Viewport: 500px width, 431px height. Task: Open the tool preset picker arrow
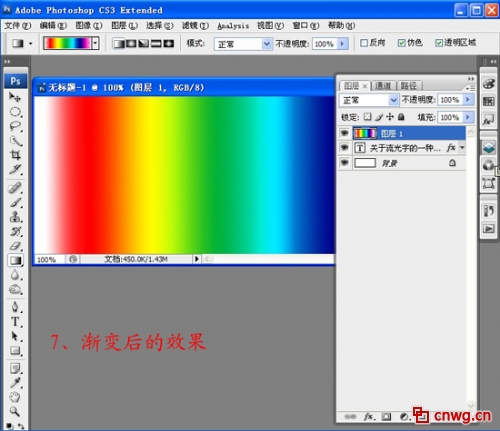[31, 44]
